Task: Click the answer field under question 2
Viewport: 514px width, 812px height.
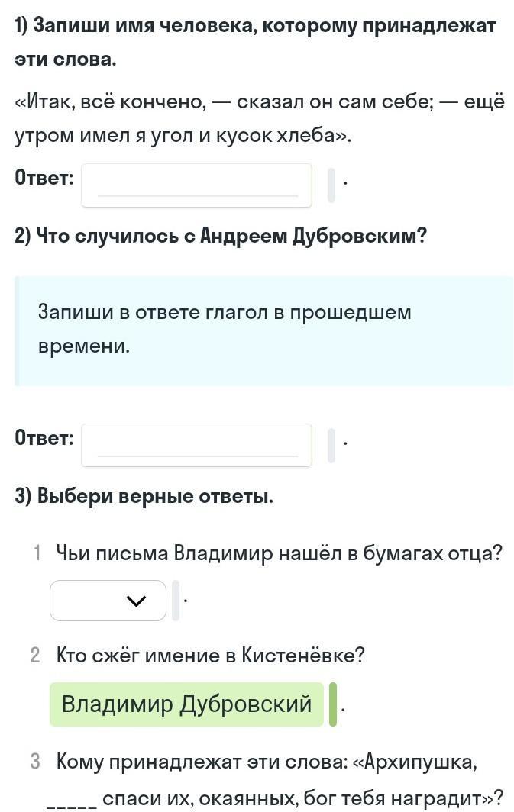Action: pyautogui.click(x=196, y=445)
